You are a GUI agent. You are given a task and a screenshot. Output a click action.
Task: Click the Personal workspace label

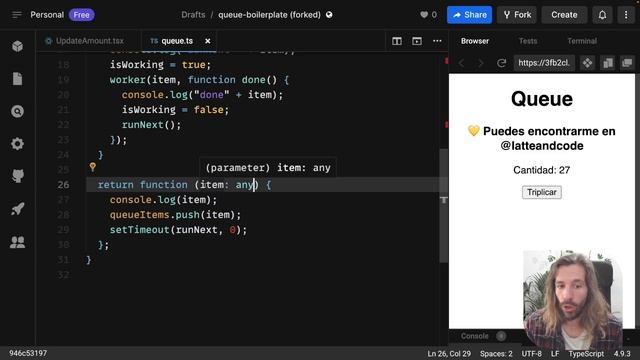click(x=47, y=15)
